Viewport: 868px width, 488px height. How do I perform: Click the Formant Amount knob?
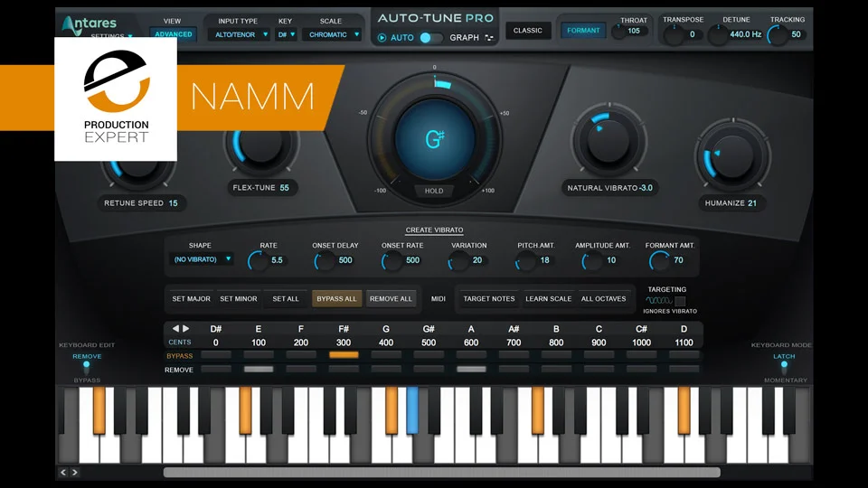click(659, 260)
